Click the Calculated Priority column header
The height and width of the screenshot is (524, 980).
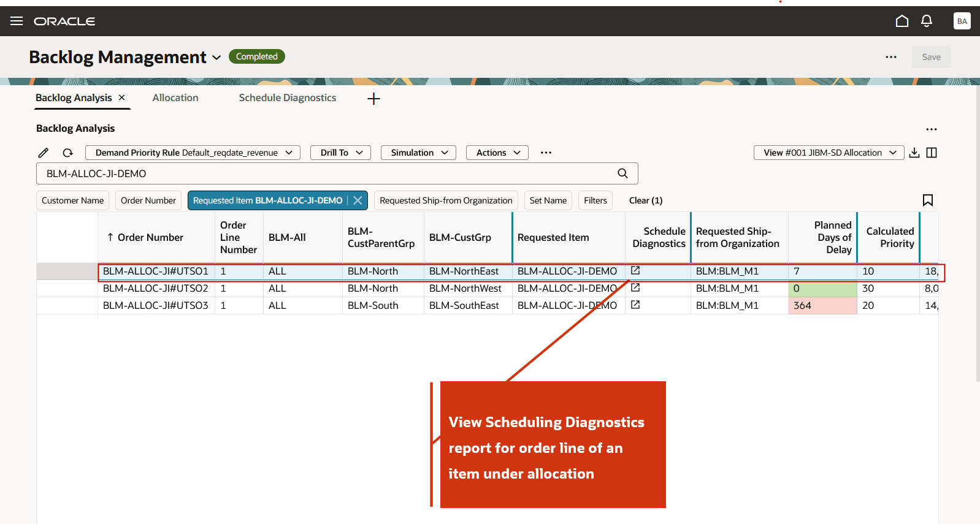[889, 237]
